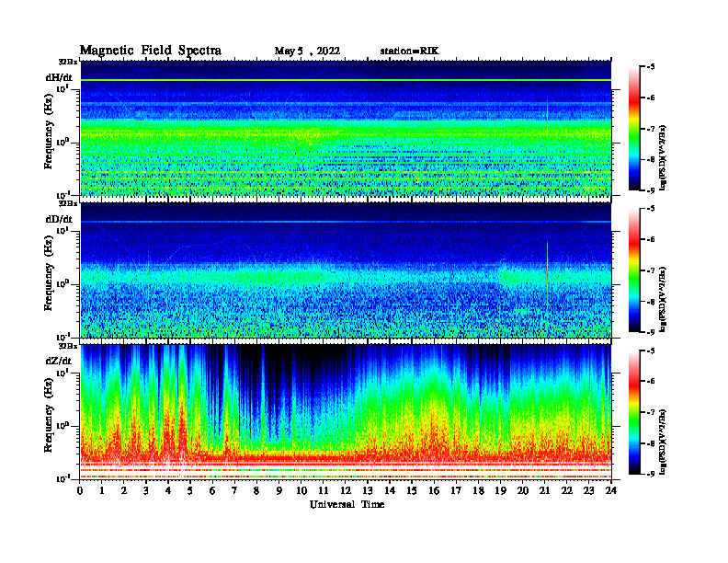Click Universal Time tick label 10

tap(301, 490)
